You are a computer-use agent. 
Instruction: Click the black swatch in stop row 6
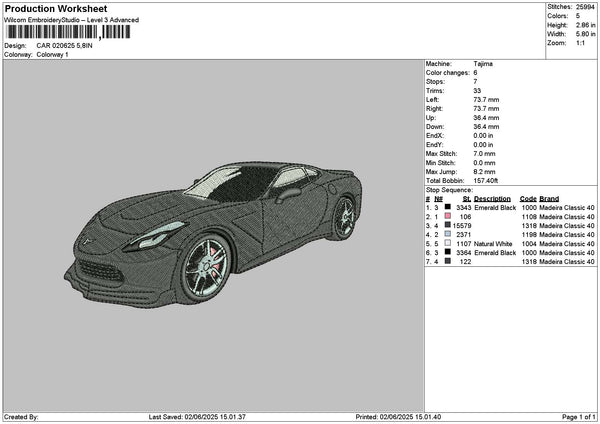coord(448,252)
